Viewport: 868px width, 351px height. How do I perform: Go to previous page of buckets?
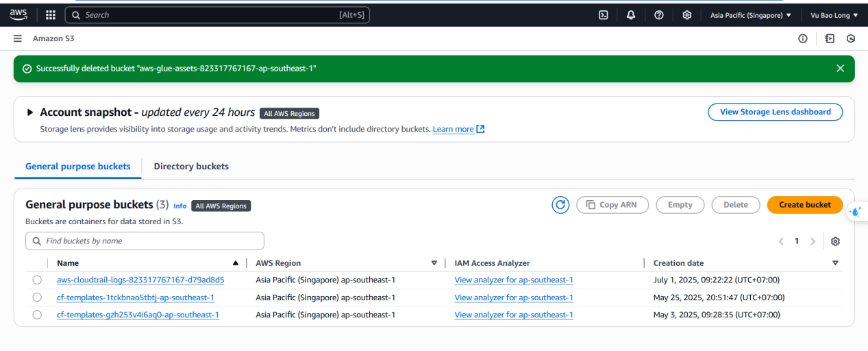click(781, 241)
